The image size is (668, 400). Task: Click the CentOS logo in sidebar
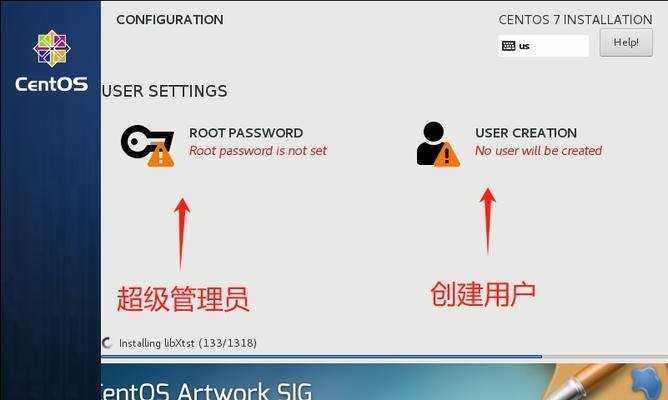[x=52, y=48]
